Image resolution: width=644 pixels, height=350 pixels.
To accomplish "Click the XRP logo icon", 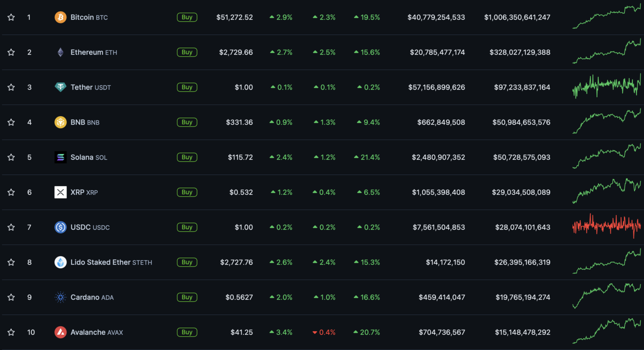I will tap(60, 192).
